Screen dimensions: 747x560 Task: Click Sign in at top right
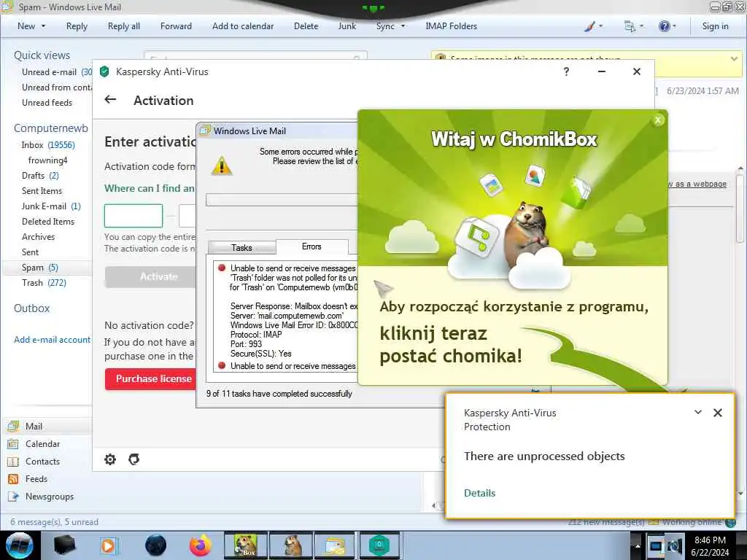pyautogui.click(x=715, y=26)
